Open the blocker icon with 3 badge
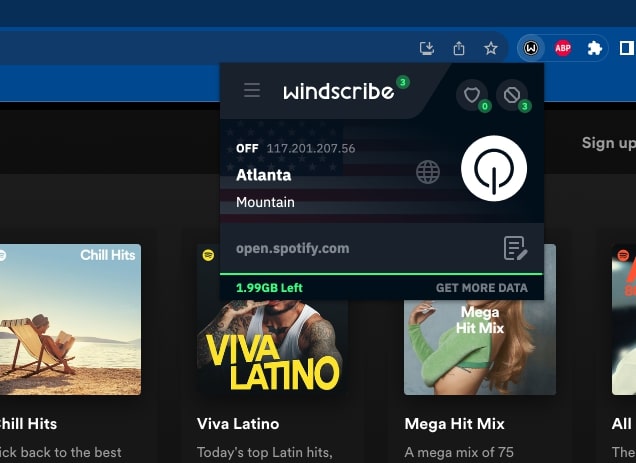The image size is (636, 463). coord(512,95)
